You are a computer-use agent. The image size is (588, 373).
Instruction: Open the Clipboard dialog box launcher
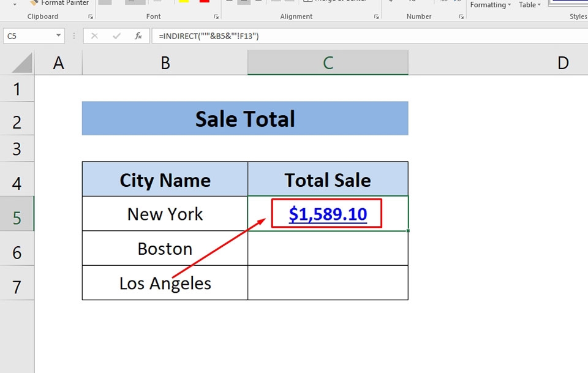coord(91,17)
